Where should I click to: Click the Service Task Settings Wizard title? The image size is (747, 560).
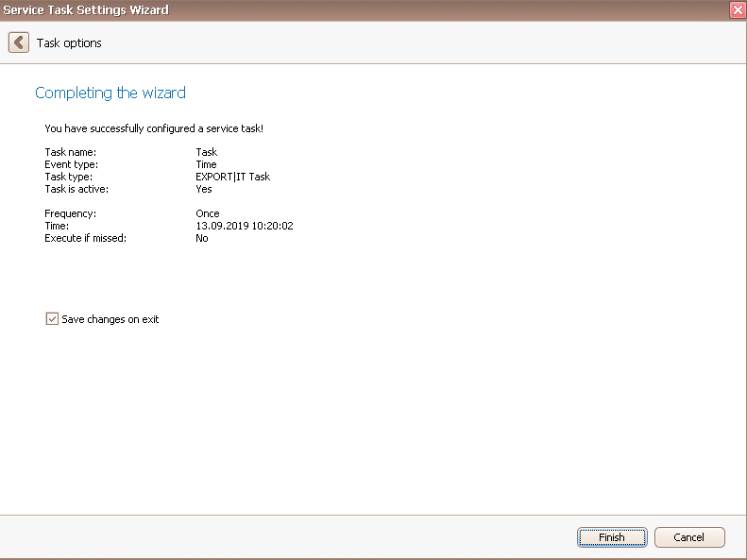(x=86, y=10)
